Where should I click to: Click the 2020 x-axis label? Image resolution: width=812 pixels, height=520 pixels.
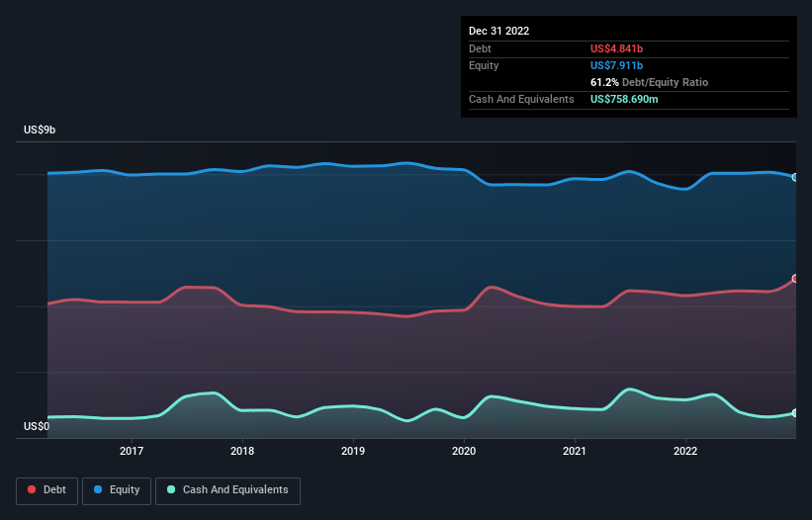464,451
